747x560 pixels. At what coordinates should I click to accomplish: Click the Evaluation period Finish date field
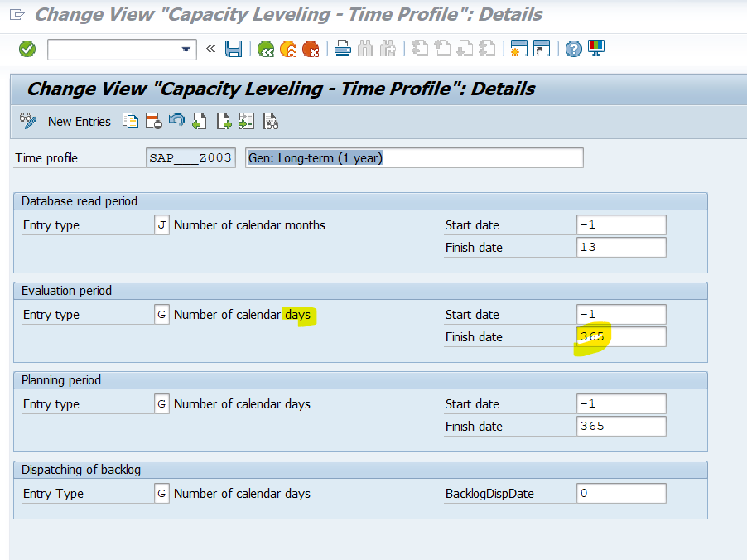click(621, 336)
